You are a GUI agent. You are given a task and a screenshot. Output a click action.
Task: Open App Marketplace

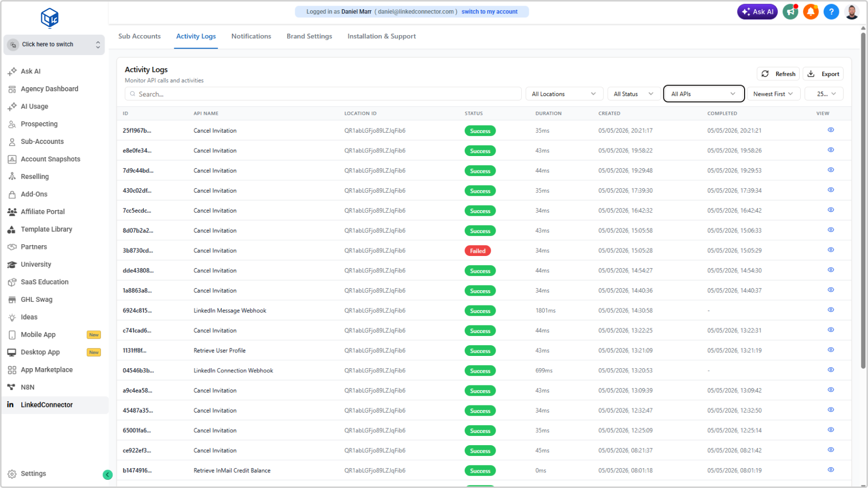[x=46, y=370]
